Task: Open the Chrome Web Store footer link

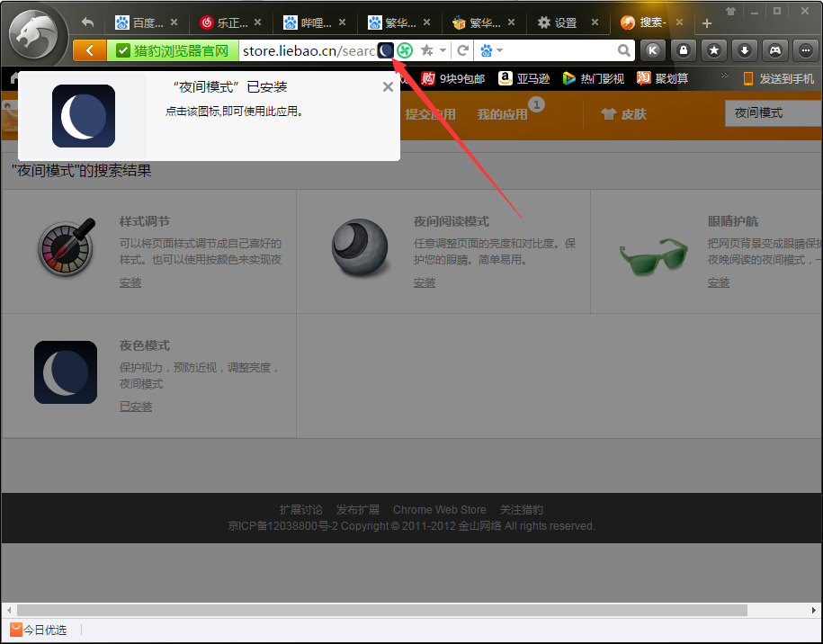Action: pyautogui.click(x=439, y=509)
